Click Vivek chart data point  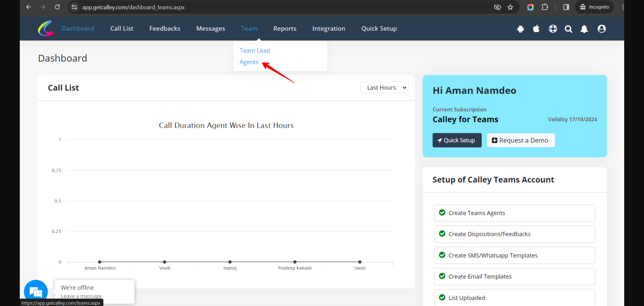tap(165, 262)
